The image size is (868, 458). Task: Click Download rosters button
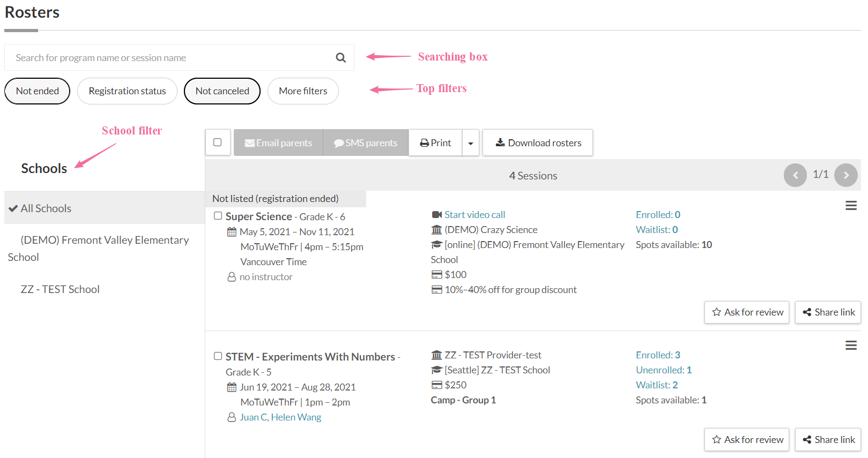tap(538, 143)
